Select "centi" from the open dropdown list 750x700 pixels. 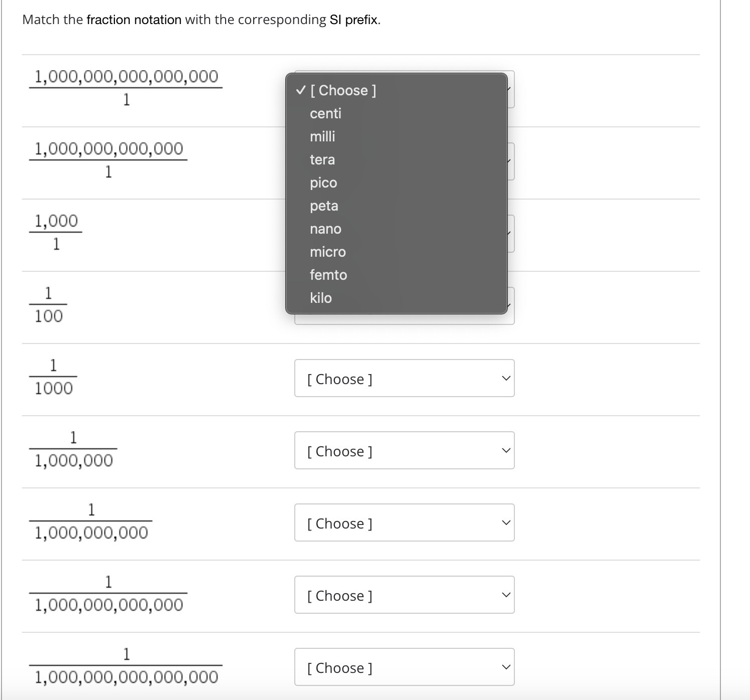click(326, 113)
